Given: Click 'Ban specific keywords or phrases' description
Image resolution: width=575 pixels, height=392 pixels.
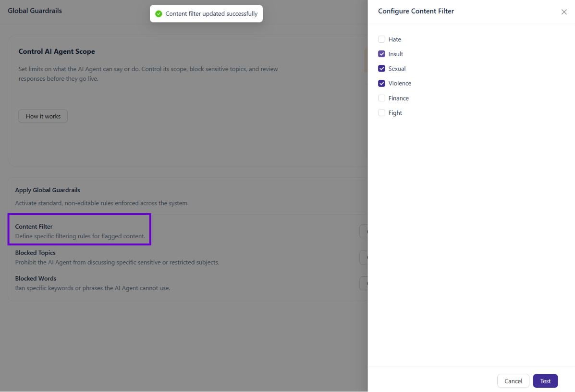Looking at the screenshot, I should [x=92, y=288].
